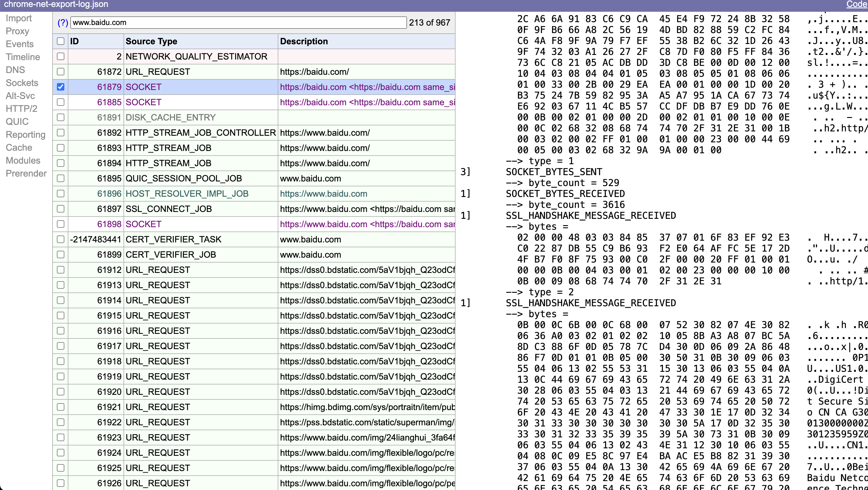Select checkbox for DISK_CACHE_ENTRY 61891
The width and height of the screenshot is (868, 490).
pos(61,117)
